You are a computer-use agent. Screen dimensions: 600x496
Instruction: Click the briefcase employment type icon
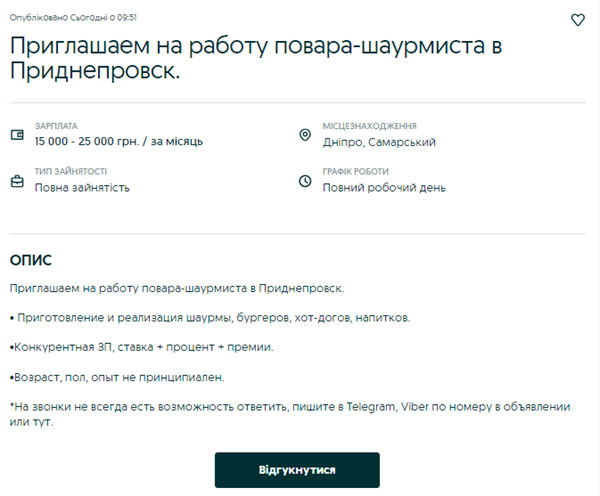(x=17, y=181)
